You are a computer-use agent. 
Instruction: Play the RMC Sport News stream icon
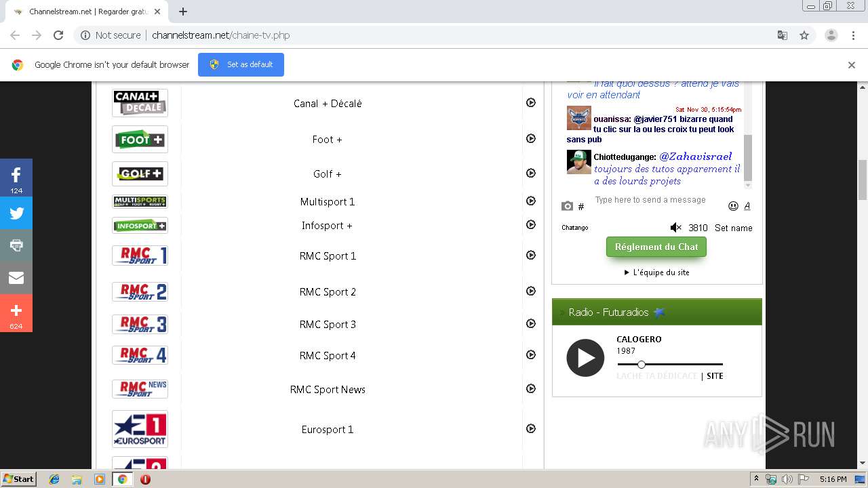click(x=531, y=388)
